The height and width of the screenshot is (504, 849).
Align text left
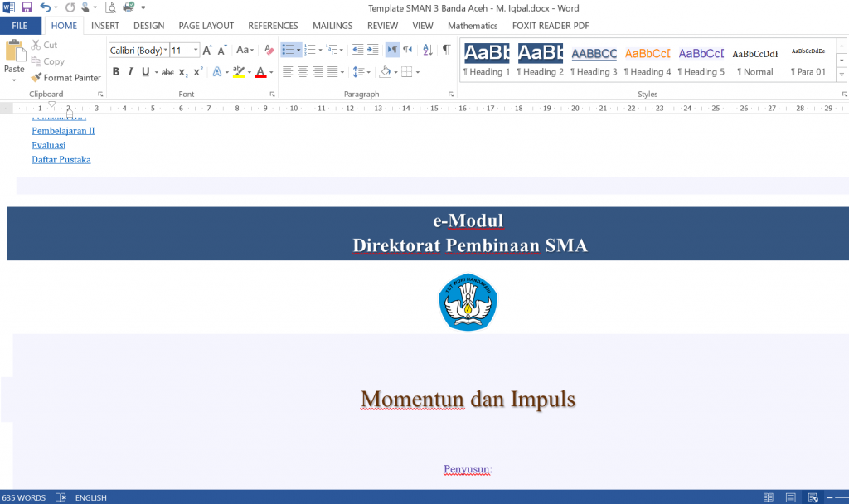click(x=288, y=71)
